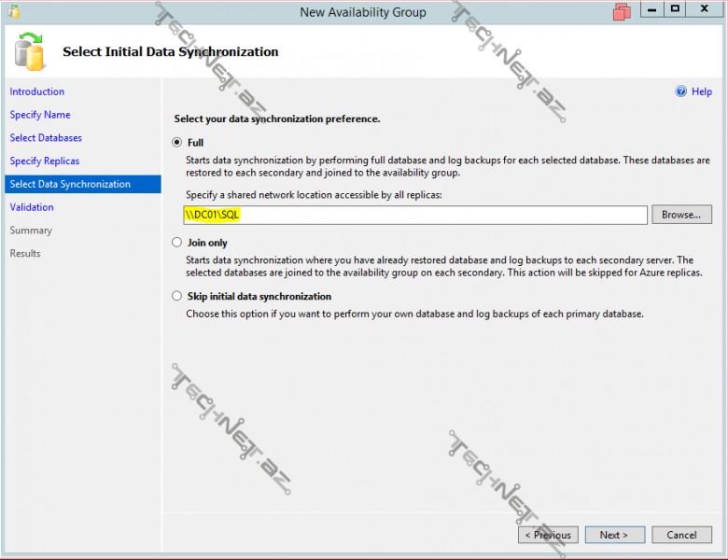Click the blue Help question mark icon
Image resolution: width=728 pixels, height=560 pixels.
coord(681,91)
